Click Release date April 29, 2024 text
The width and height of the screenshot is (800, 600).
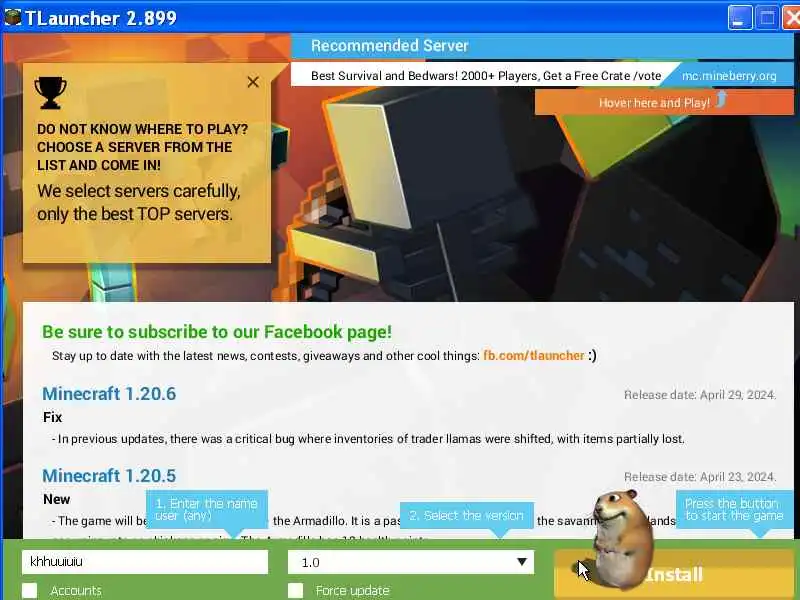[699, 395]
